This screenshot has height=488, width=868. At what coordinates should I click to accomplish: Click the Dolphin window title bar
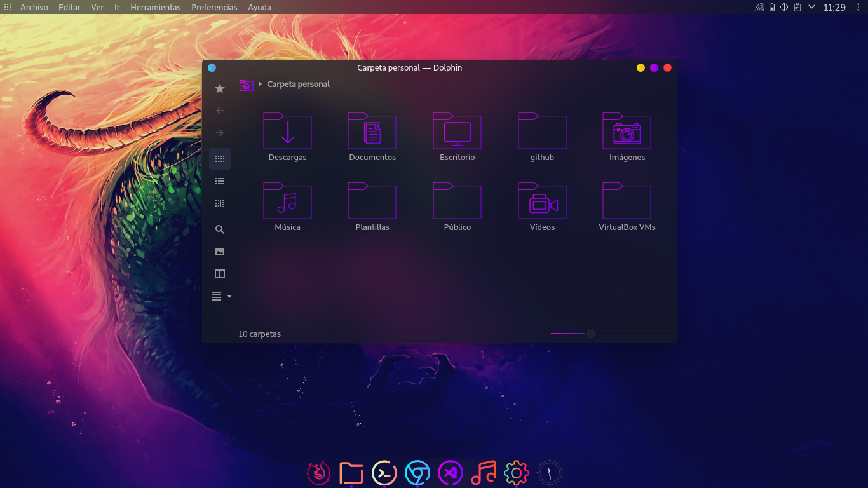click(x=410, y=67)
